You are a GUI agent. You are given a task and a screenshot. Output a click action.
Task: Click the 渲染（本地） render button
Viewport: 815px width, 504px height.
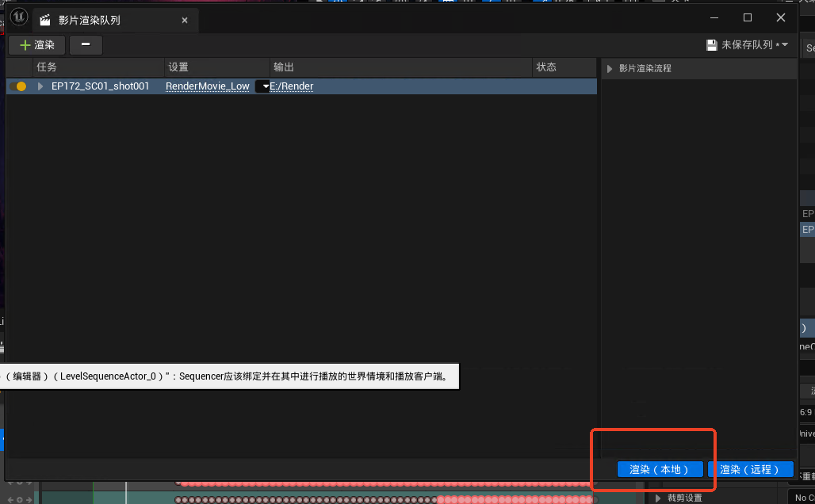[660, 469]
